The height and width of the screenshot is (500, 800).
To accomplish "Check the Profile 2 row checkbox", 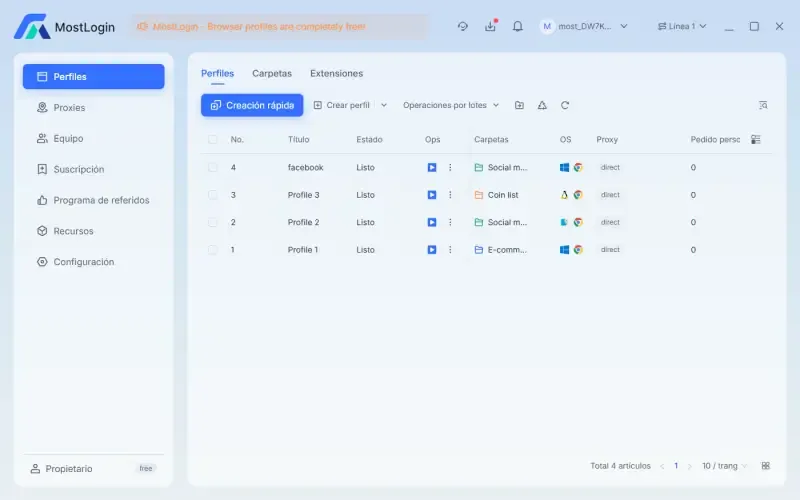I will coord(213,222).
